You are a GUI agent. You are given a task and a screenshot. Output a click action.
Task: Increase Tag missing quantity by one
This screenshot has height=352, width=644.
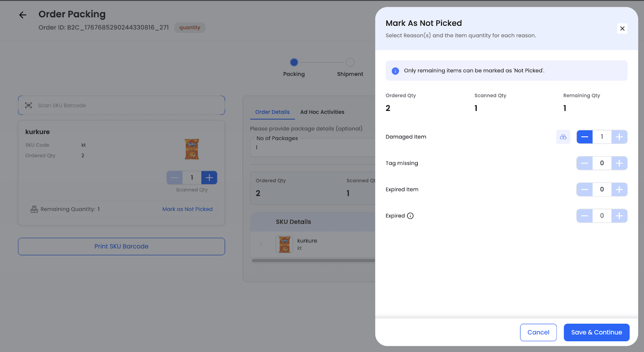click(x=619, y=163)
